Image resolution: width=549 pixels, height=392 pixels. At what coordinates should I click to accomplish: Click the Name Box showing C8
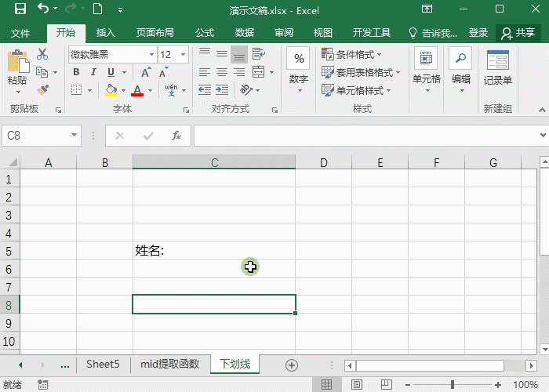pyautogui.click(x=42, y=136)
